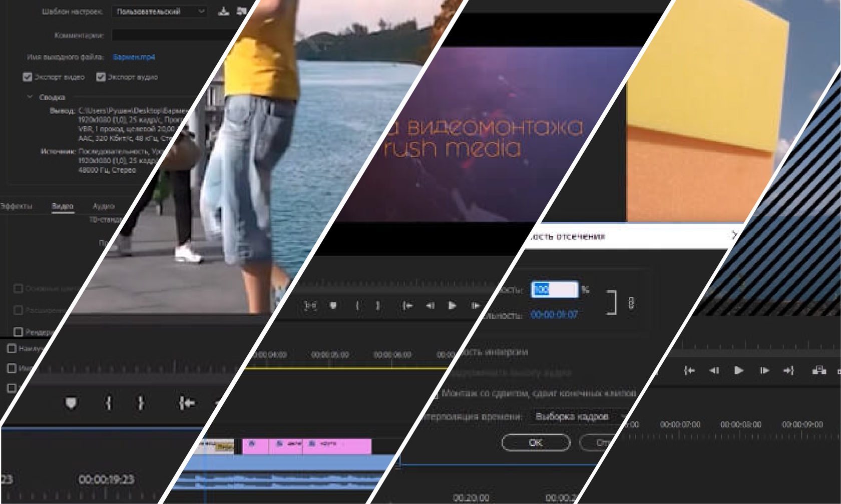Click Go to Out under yellow building preview
Image resolution: width=841 pixels, height=504 pixels.
point(788,370)
